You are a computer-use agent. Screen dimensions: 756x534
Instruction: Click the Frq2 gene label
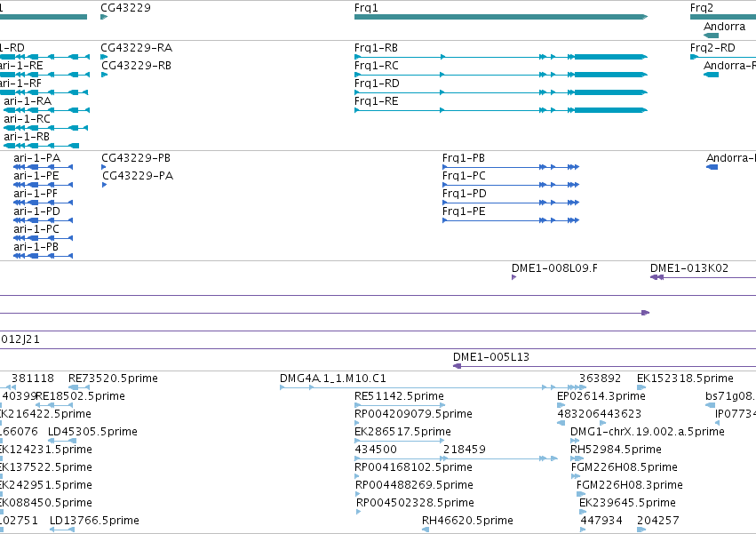(x=702, y=8)
